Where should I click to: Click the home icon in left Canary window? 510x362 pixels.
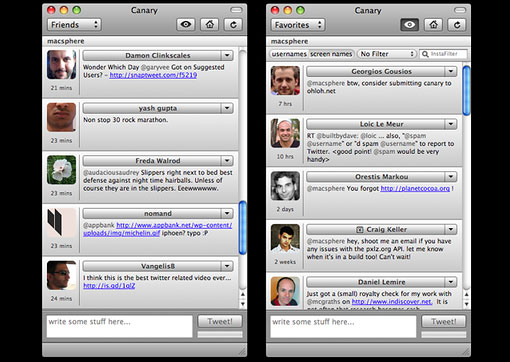[210, 24]
